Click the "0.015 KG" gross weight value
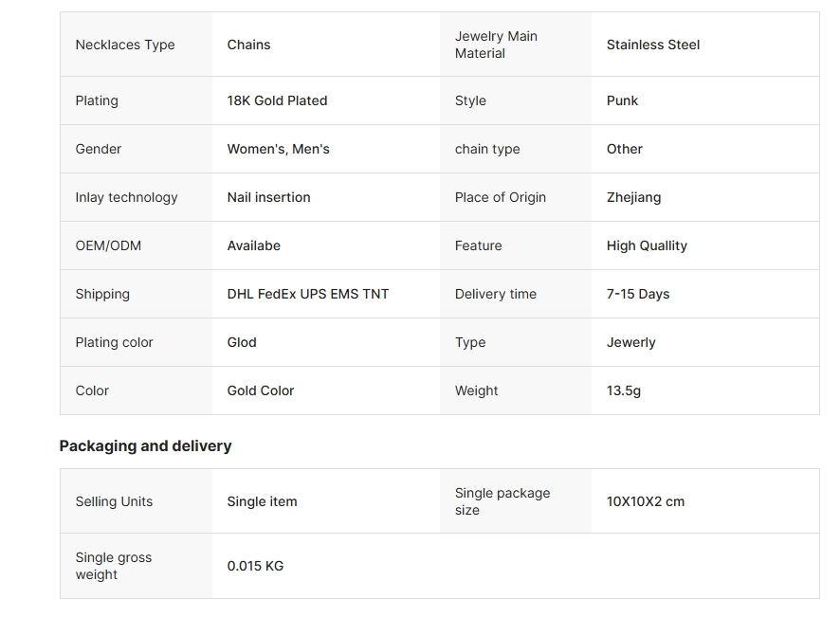 pyautogui.click(x=255, y=566)
